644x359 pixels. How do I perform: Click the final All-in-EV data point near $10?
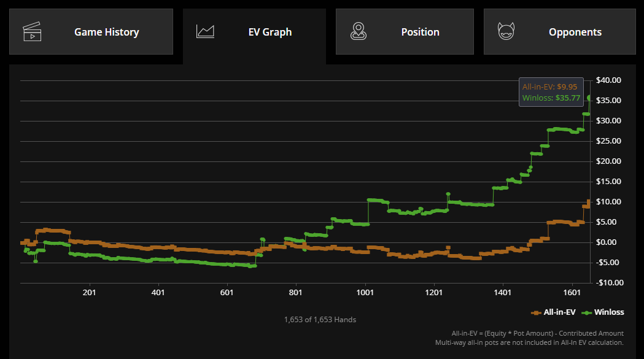[589, 202]
